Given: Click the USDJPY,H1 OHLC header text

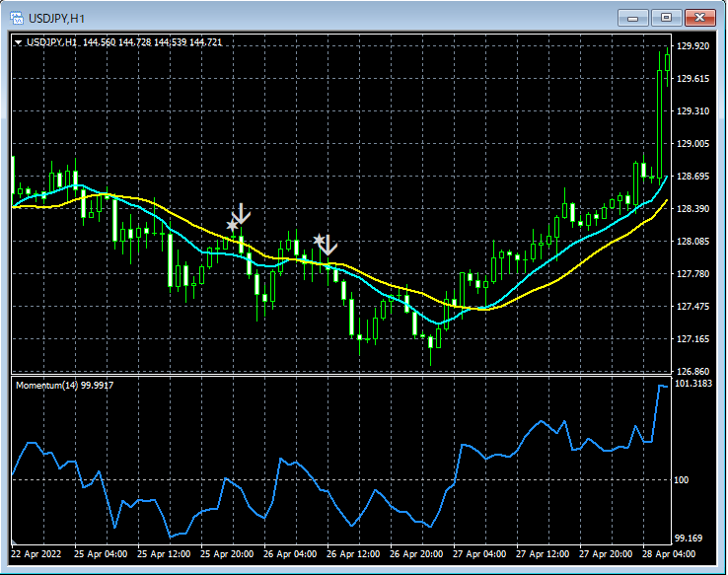Looking at the screenshot, I should (124, 42).
